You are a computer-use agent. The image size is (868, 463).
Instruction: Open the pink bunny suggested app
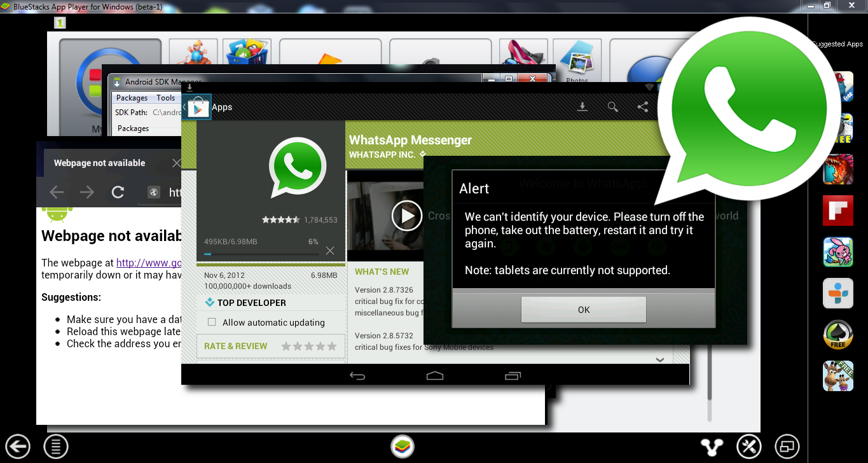(x=837, y=252)
